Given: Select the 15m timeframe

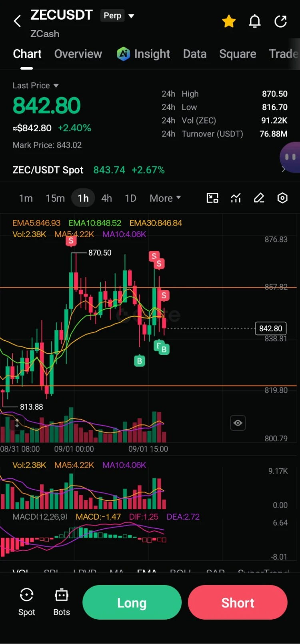Looking at the screenshot, I should coord(55,198).
